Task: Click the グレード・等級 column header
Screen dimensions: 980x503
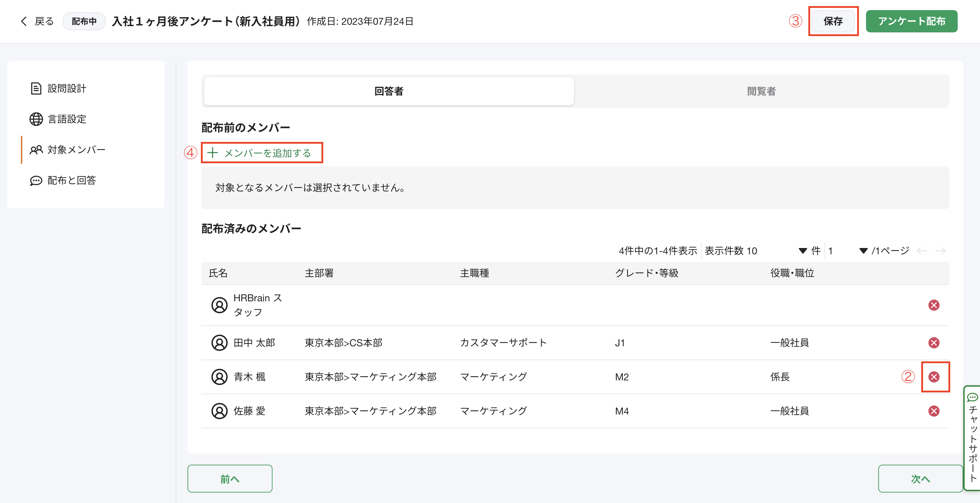Action: 647,273
